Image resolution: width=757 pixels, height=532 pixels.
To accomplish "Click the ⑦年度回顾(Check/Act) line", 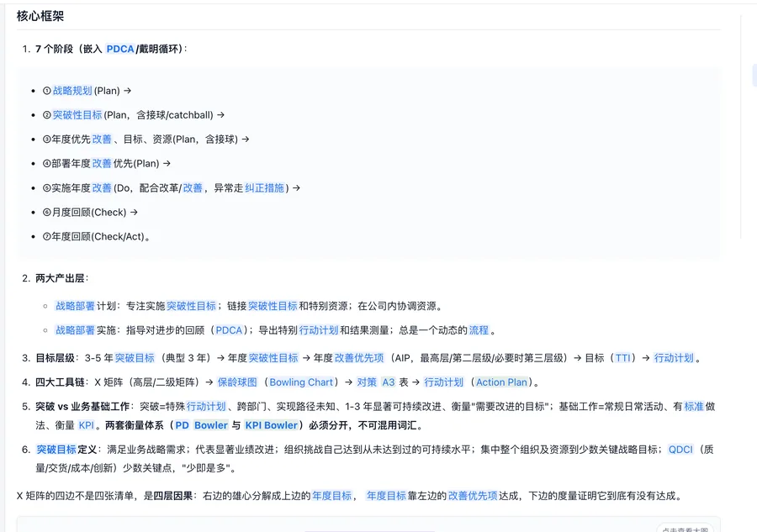I will (x=96, y=237).
